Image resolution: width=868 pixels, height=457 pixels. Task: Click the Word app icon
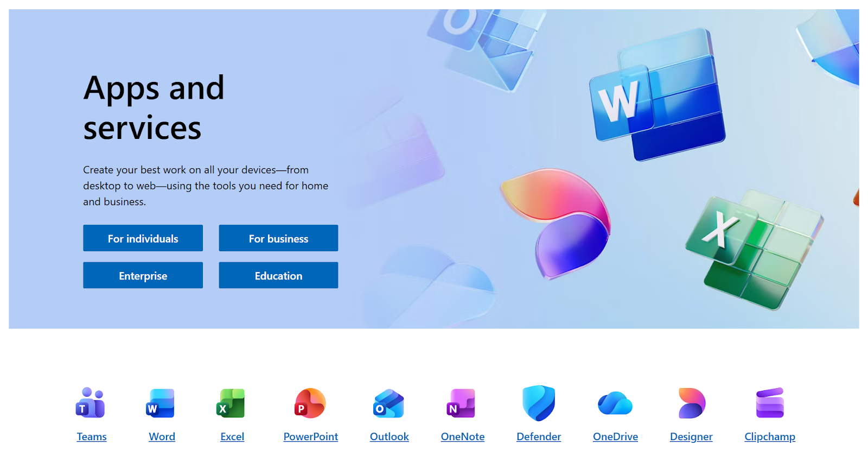point(161,403)
